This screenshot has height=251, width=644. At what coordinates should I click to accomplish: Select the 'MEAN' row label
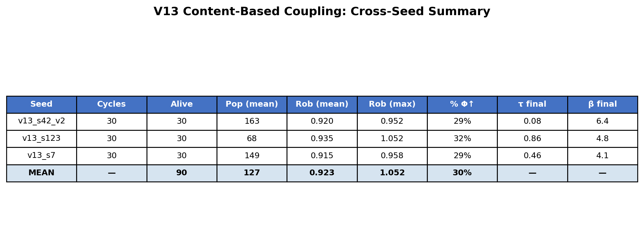(x=41, y=173)
